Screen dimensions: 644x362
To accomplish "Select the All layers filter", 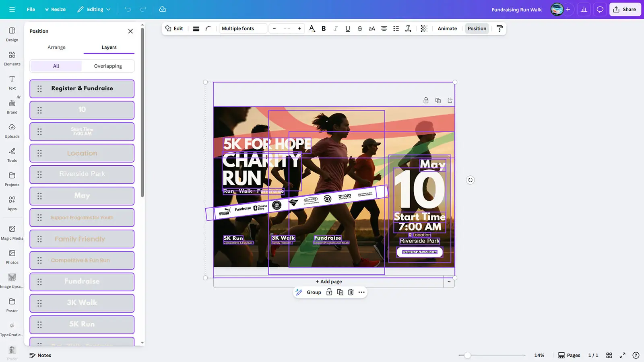I will 56,66.
